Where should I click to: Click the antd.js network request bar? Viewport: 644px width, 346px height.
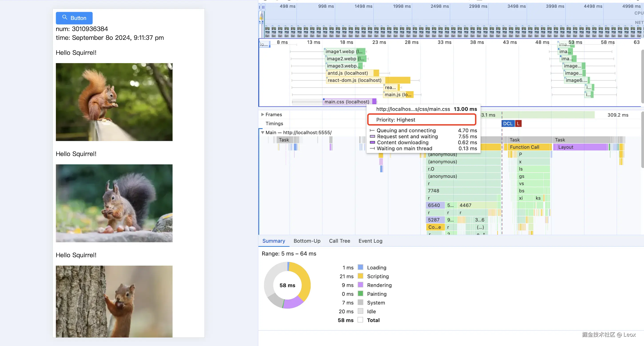click(348, 73)
